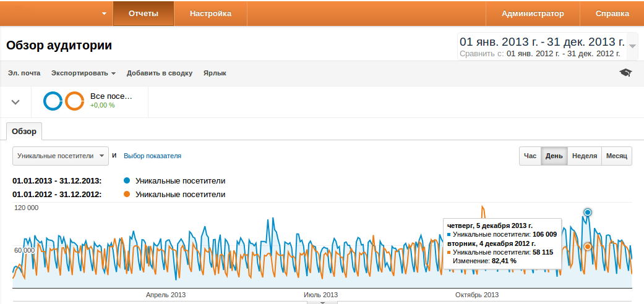Click the blue data point marker on chart
Screen dimensions: 644x304
(x=587, y=213)
